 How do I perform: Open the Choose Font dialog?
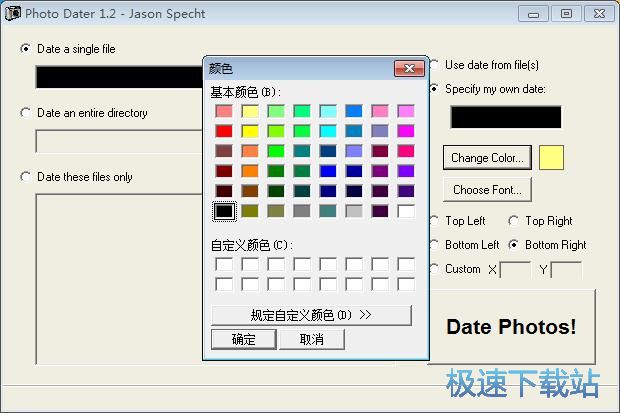[486, 189]
